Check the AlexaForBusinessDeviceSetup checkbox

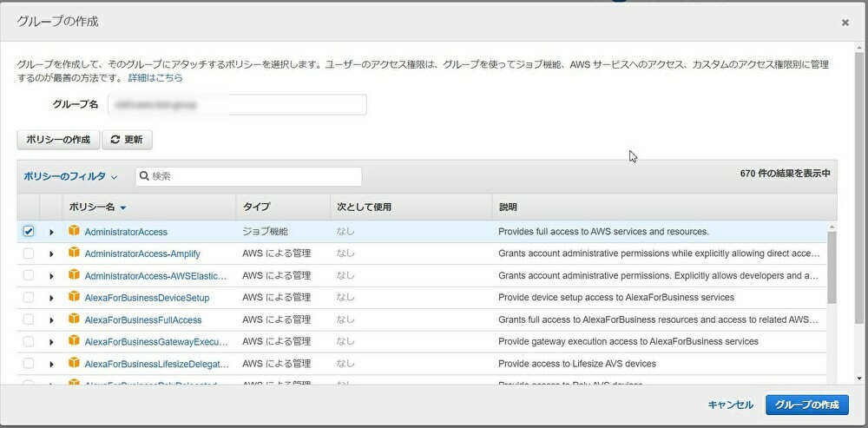click(x=29, y=297)
